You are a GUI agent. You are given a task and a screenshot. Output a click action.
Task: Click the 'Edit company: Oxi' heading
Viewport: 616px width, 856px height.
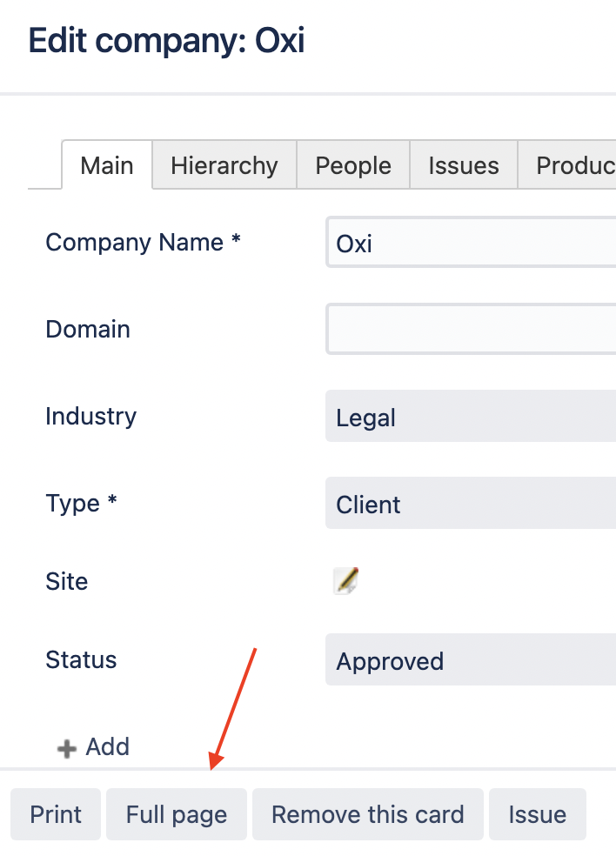166,41
